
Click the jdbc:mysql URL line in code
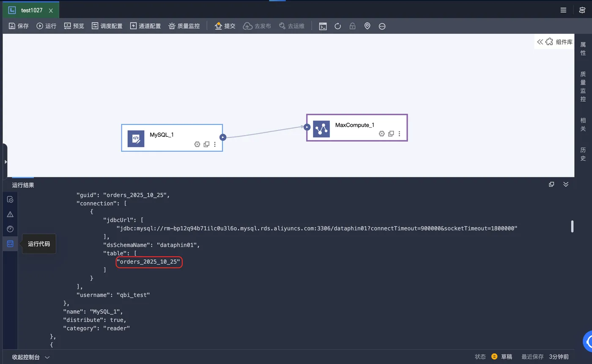(x=317, y=228)
